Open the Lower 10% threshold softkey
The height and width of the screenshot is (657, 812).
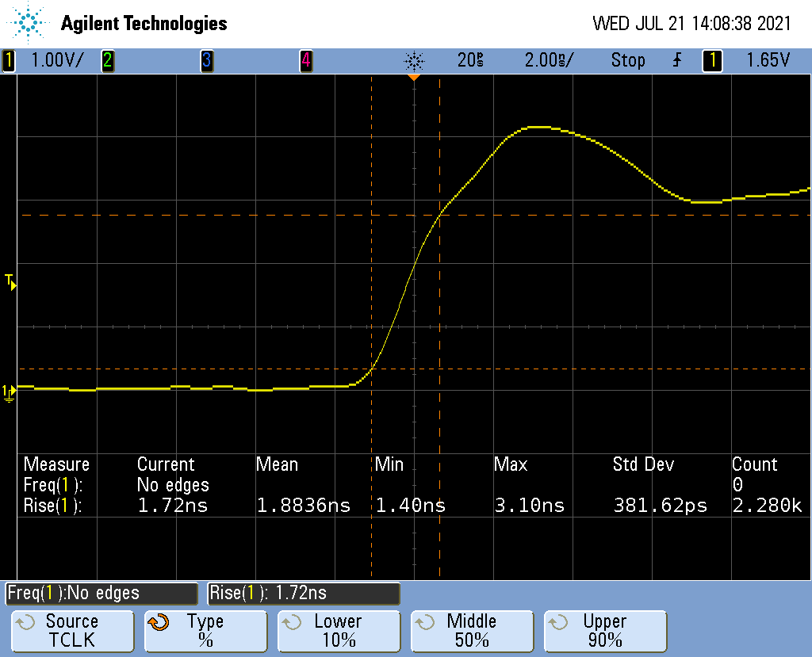pyautogui.click(x=339, y=631)
